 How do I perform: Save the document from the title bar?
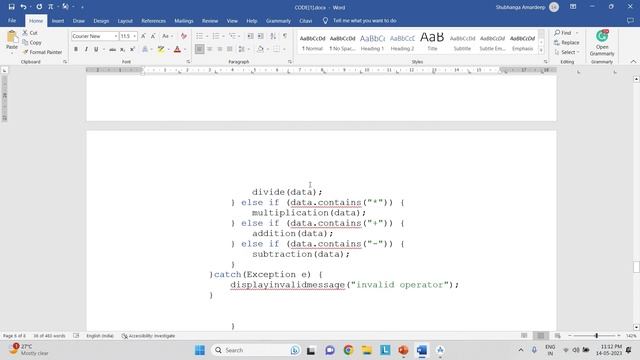coord(11,7)
